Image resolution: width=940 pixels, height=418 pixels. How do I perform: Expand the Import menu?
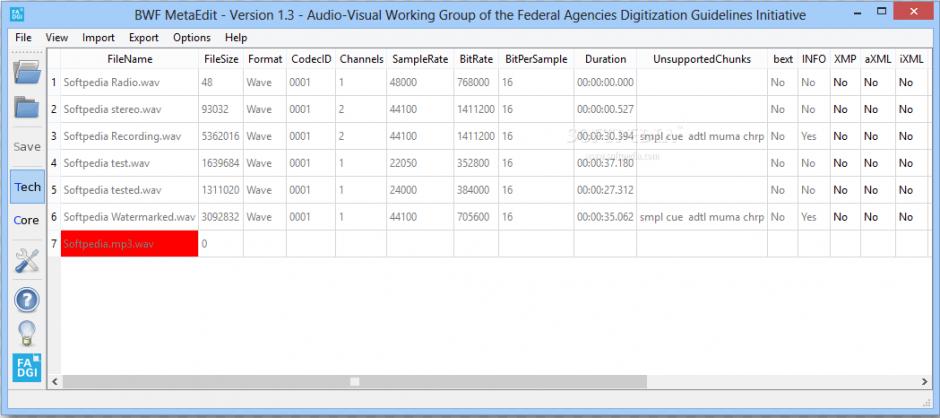pyautogui.click(x=98, y=37)
